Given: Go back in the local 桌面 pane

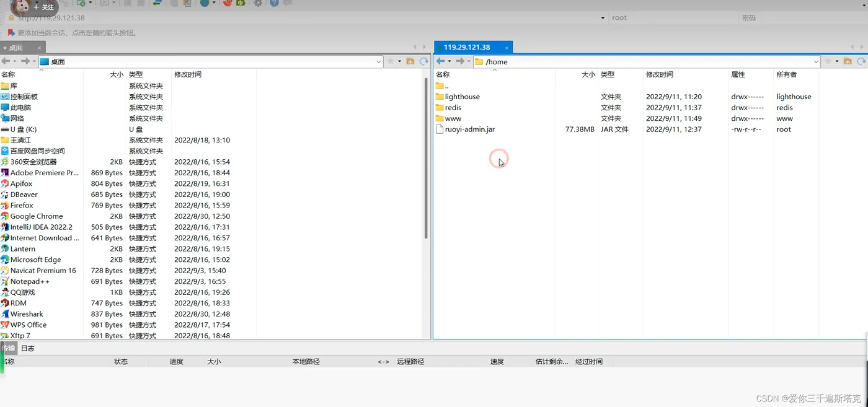Looking at the screenshot, I should click(6, 61).
